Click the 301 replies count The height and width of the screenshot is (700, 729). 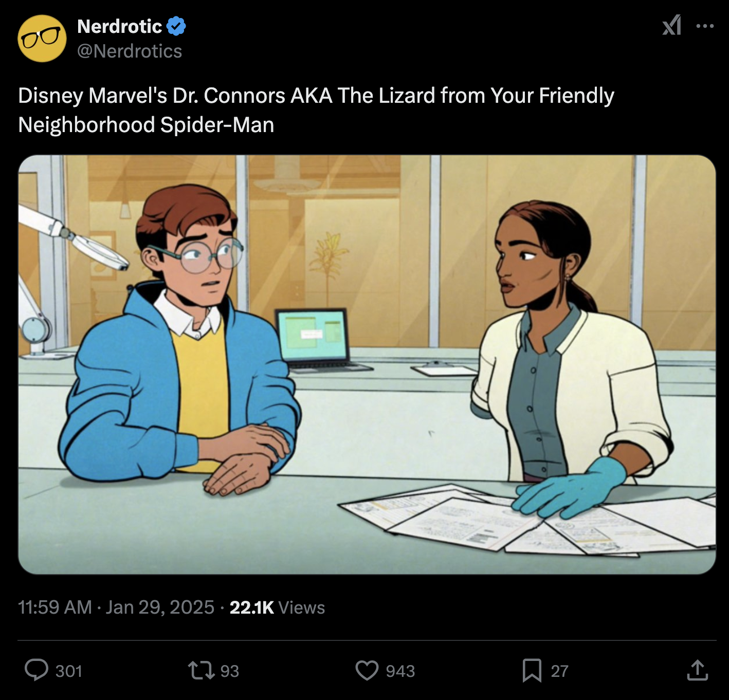point(69,671)
